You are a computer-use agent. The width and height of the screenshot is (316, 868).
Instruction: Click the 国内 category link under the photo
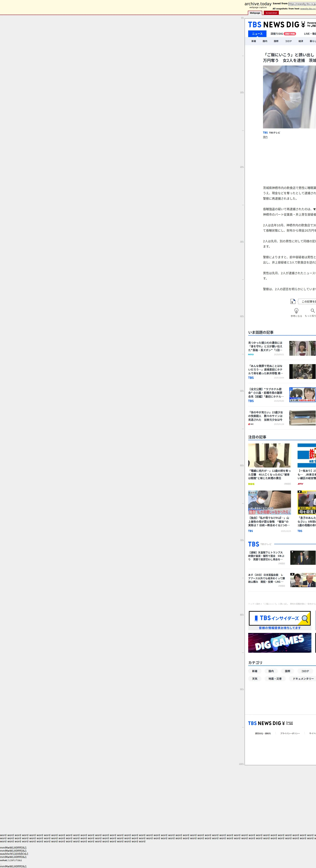(265, 137)
